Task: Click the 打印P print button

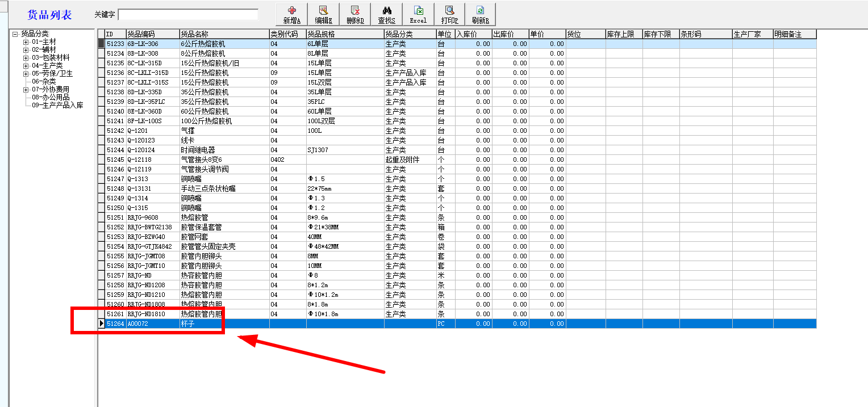Action: point(449,14)
